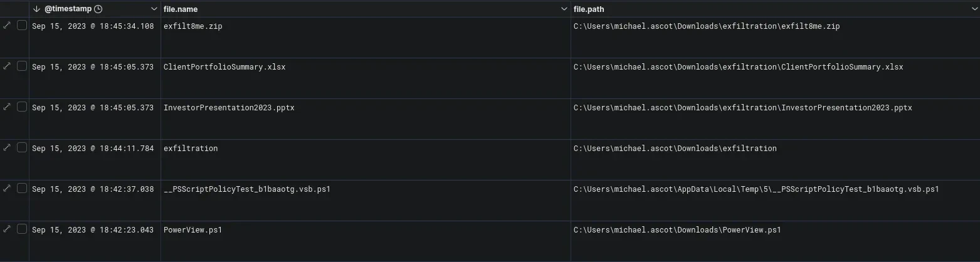
Task: Expand the exfiltration folder row details
Action: [x=7, y=148]
